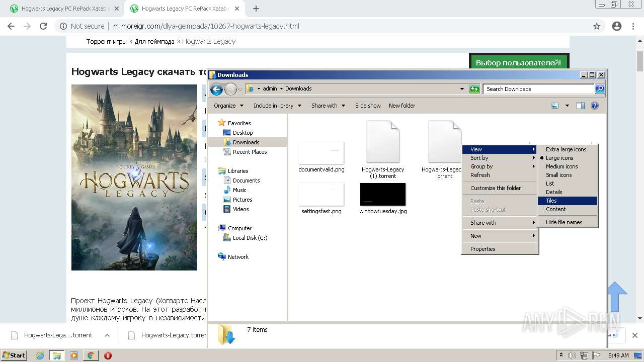644x362 pixels.
Task: Open Windows Media Player taskbar icon
Action: pos(74,355)
